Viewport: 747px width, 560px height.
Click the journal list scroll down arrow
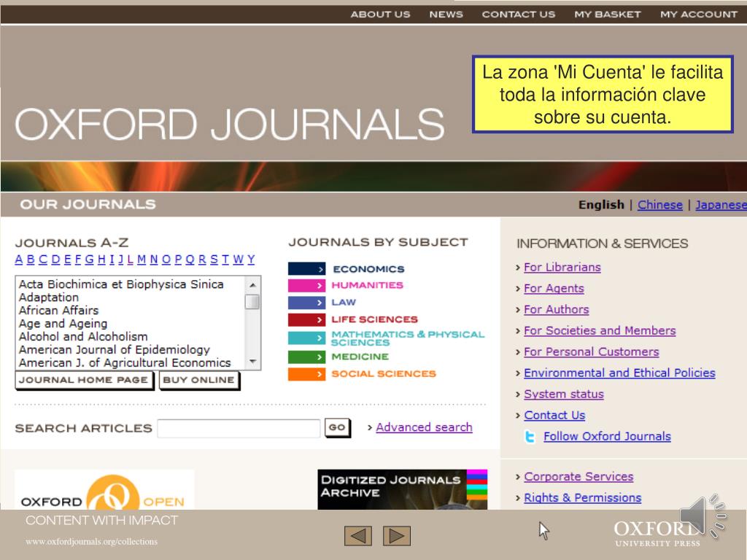(x=252, y=362)
